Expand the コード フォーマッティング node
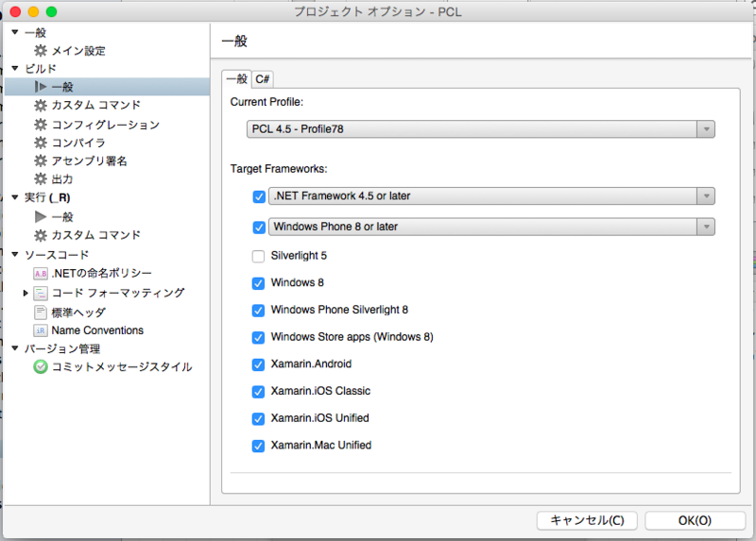The image size is (756, 541). tap(26, 293)
